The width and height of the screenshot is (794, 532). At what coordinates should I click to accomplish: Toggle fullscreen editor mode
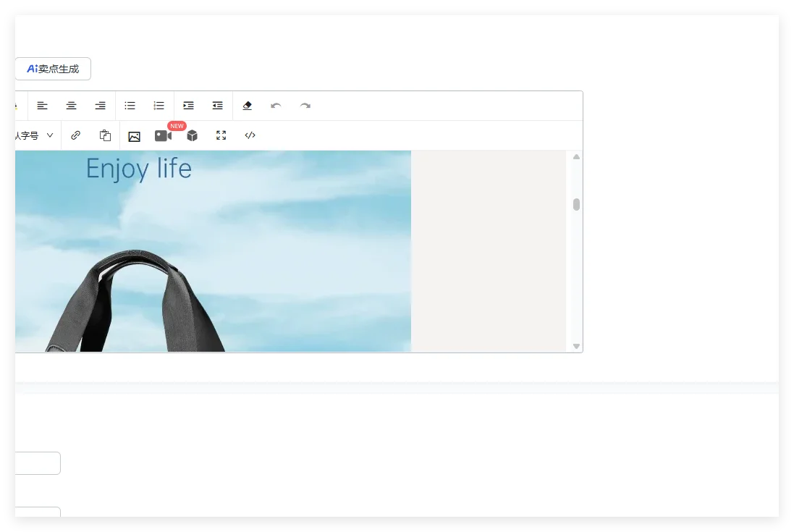(x=221, y=135)
